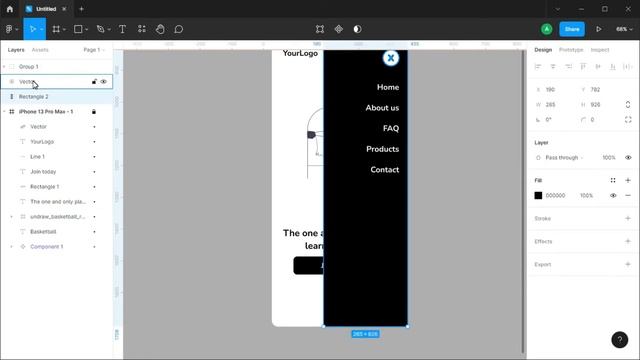Image resolution: width=640 pixels, height=360 pixels.
Task: Add a Stroke with plus
Action: tap(628, 218)
